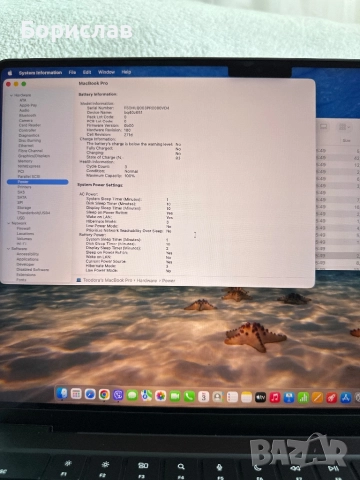
Task: Open the Viber app icon
Action: [118, 395]
